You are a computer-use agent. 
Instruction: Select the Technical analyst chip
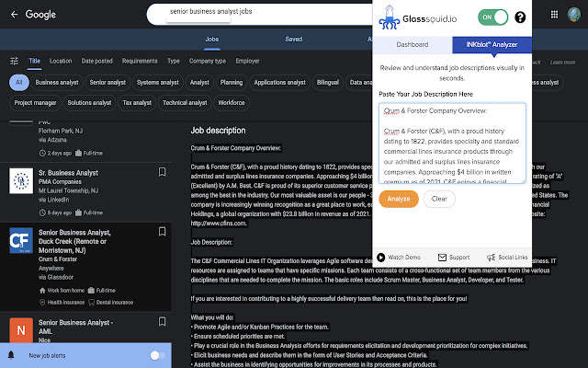[185, 103]
